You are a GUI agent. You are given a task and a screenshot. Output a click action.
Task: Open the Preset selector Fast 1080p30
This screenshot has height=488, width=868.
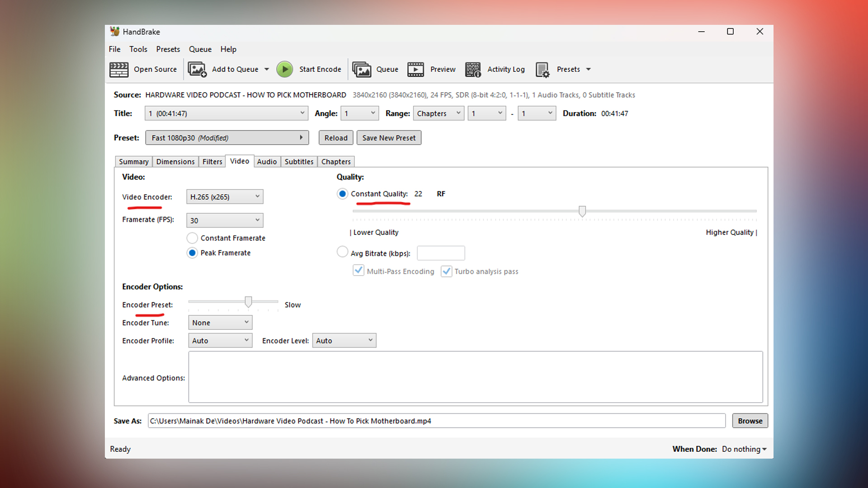point(227,137)
